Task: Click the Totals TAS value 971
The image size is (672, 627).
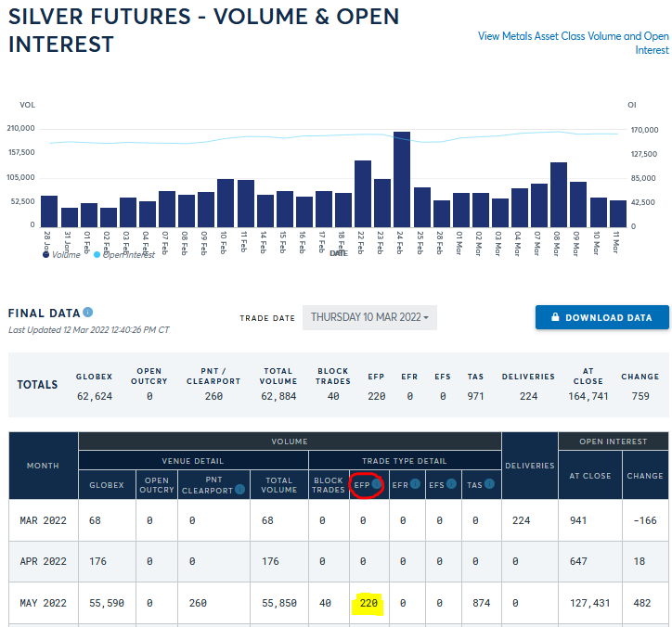Action: click(x=475, y=396)
